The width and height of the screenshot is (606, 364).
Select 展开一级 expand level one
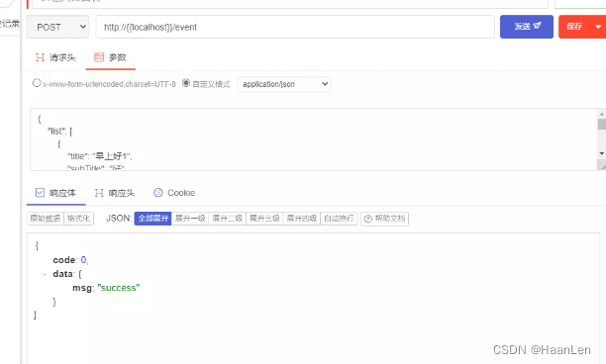[190, 219]
